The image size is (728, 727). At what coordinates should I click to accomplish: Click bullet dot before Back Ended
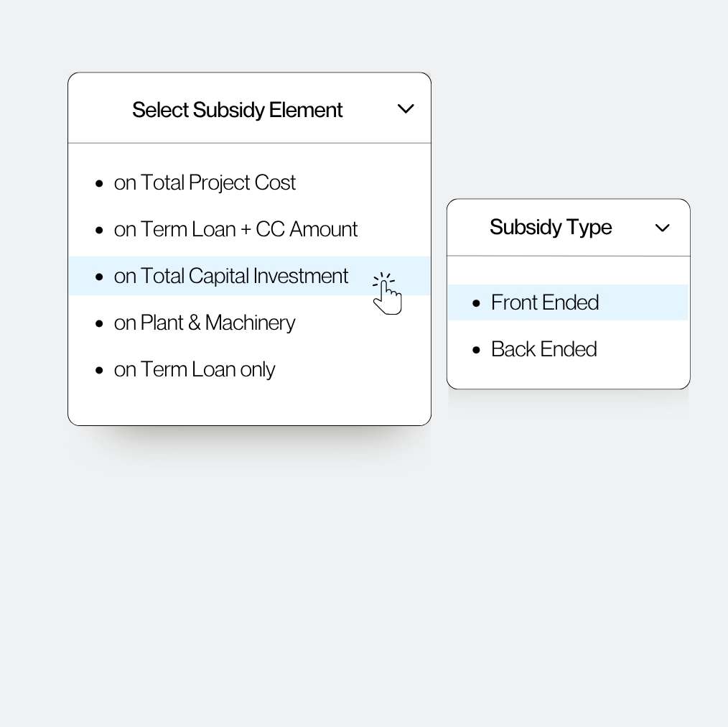477,350
